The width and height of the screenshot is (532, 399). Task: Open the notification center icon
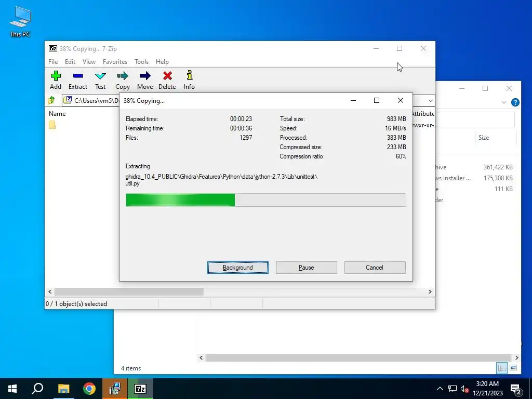[x=516, y=389]
